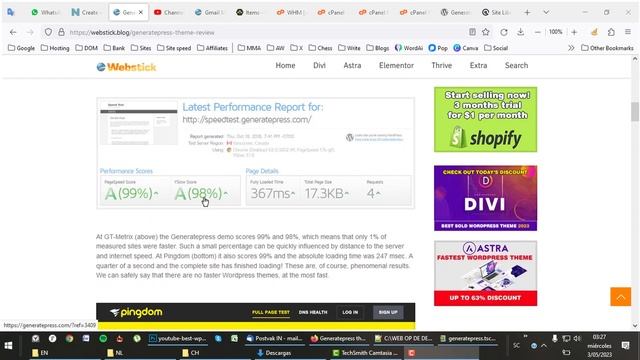This screenshot has height=360, width=640.
Task: Switch to the YouTube Channel tab
Action: tap(169, 12)
